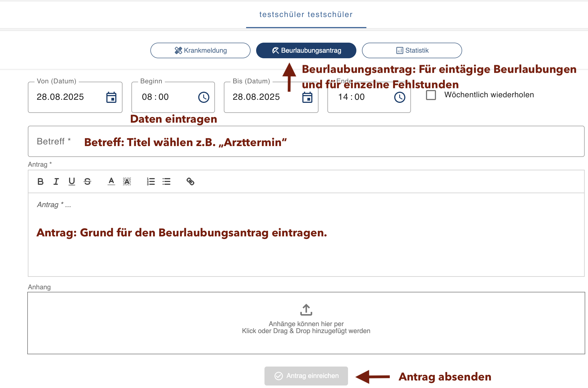The image size is (588, 388).
Task: Click into the Von (Datum) date field
Action: coord(75,97)
